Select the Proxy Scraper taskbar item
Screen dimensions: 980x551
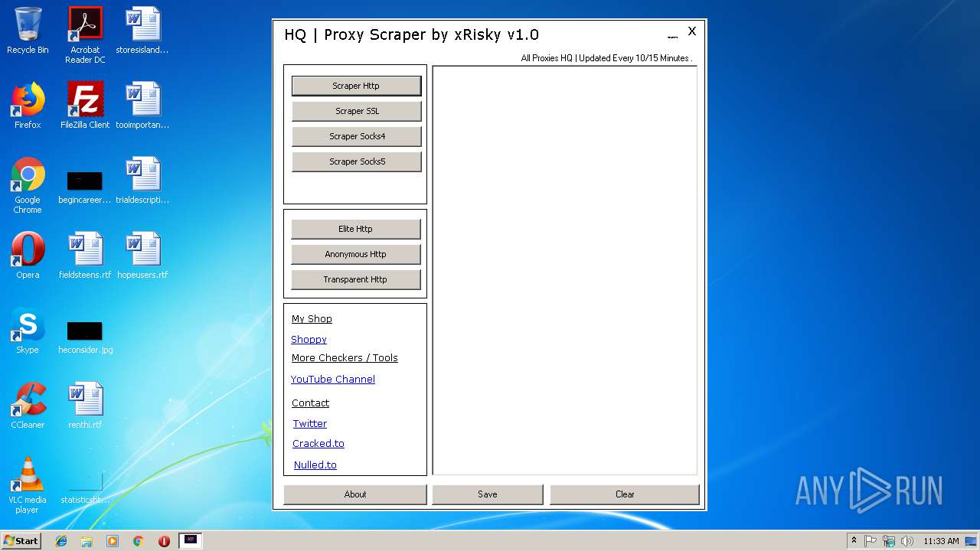tap(191, 540)
